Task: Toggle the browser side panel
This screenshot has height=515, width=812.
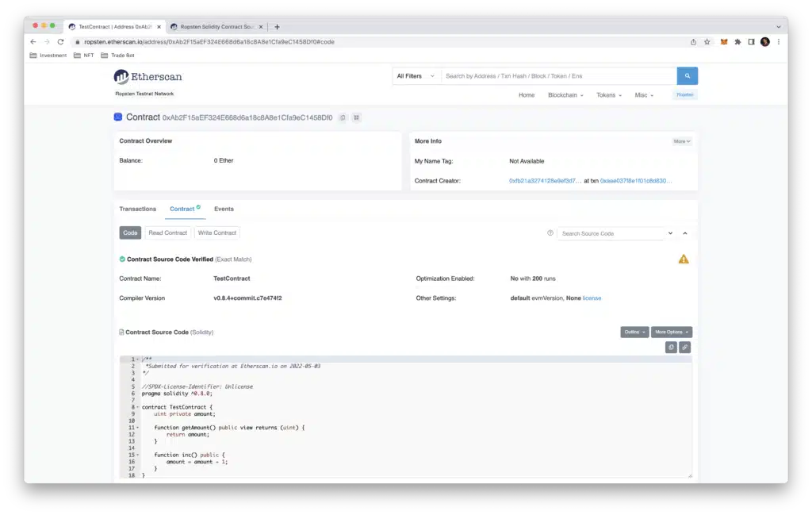Action: (x=751, y=42)
